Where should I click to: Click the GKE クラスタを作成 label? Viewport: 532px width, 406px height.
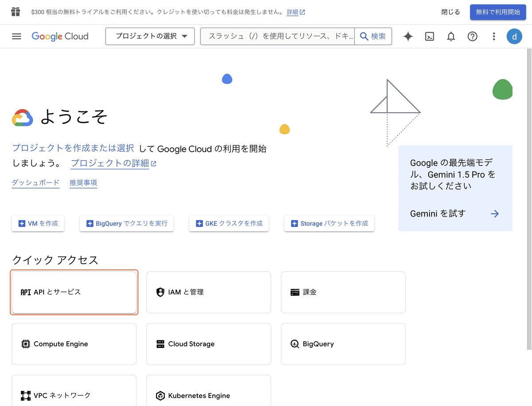pyautogui.click(x=234, y=224)
